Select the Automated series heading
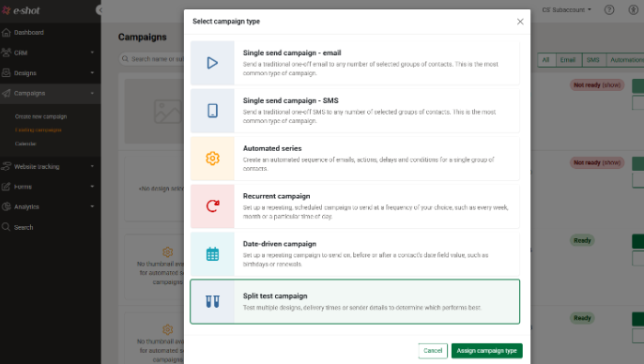Screen dimensions: 644x364 [x=272, y=148]
